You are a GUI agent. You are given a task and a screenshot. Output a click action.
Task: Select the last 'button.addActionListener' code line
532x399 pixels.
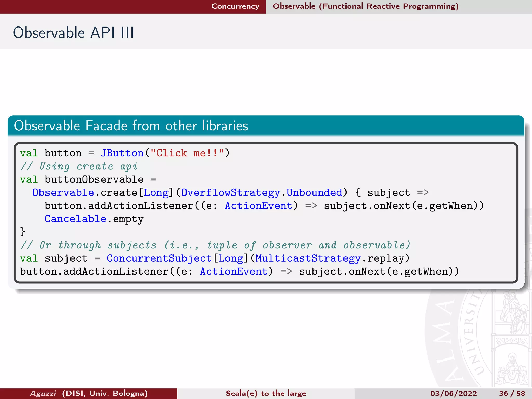coord(240,271)
